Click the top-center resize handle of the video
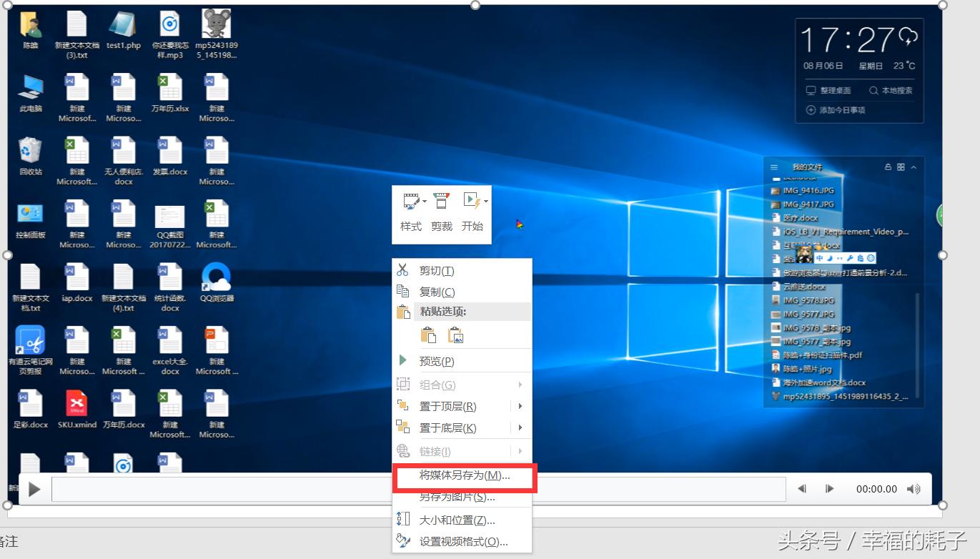The height and width of the screenshot is (559, 980). click(x=475, y=5)
